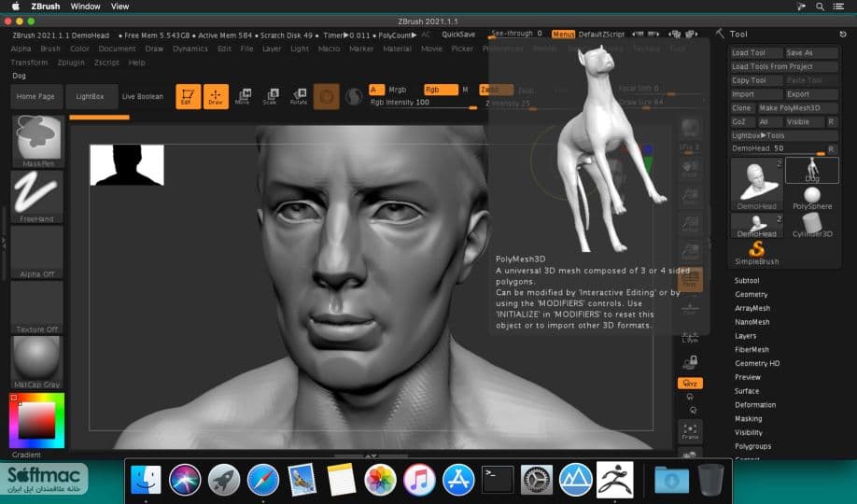Viewport: 857px width, 504px height.
Task: Open the Alpha Off selector
Action: pyautogui.click(x=36, y=252)
